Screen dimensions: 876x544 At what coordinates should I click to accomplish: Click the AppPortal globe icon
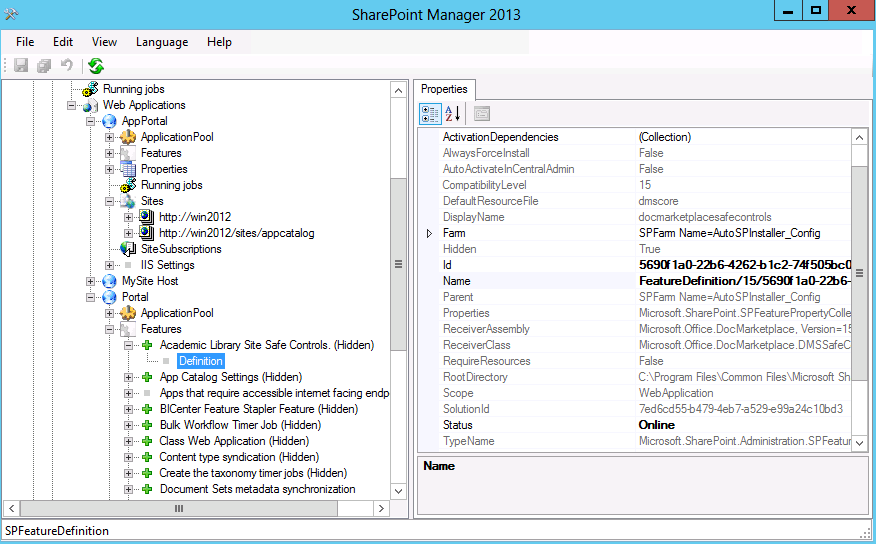point(110,121)
